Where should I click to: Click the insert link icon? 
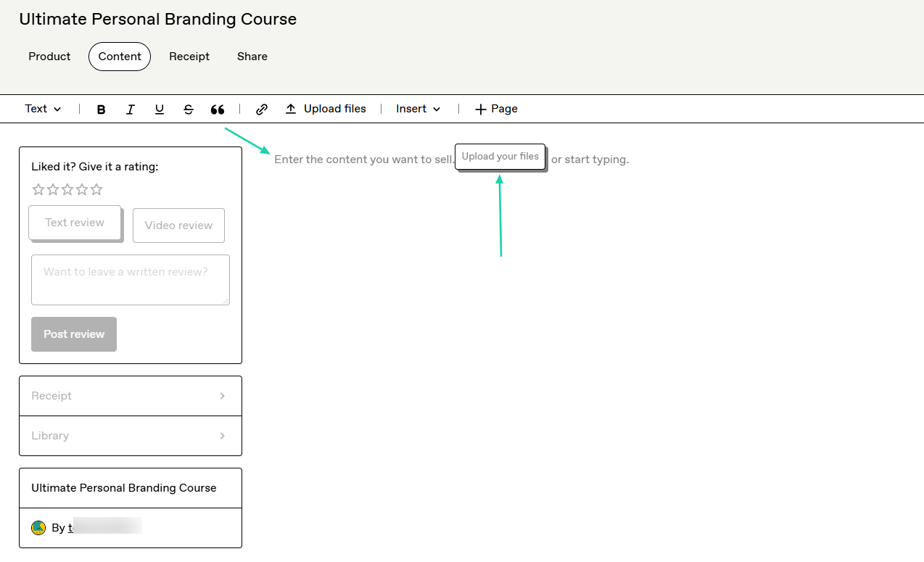pos(262,109)
